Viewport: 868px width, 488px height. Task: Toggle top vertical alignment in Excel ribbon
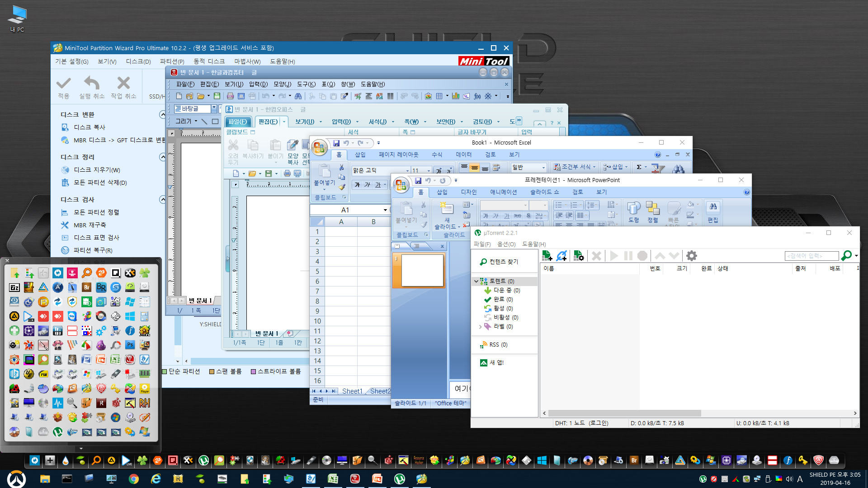point(464,168)
